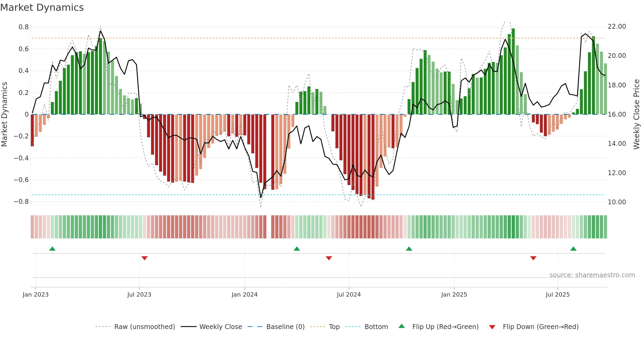Image resolution: width=644 pixels, height=362 pixels.
Task: Click the source: sharemaestro.com text
Action: [592, 275]
